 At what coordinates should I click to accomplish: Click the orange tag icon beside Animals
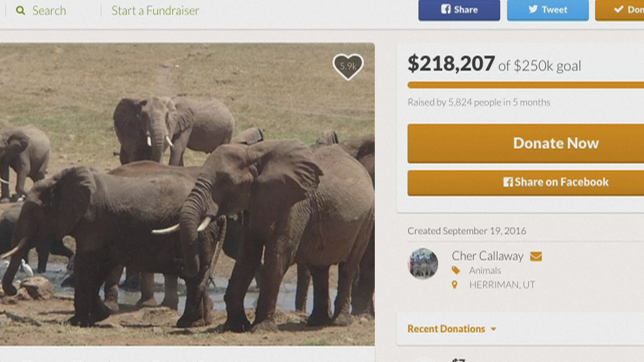pyautogui.click(x=455, y=270)
